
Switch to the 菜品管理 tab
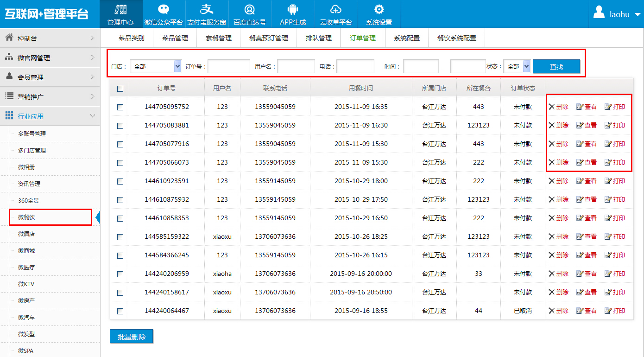175,38
